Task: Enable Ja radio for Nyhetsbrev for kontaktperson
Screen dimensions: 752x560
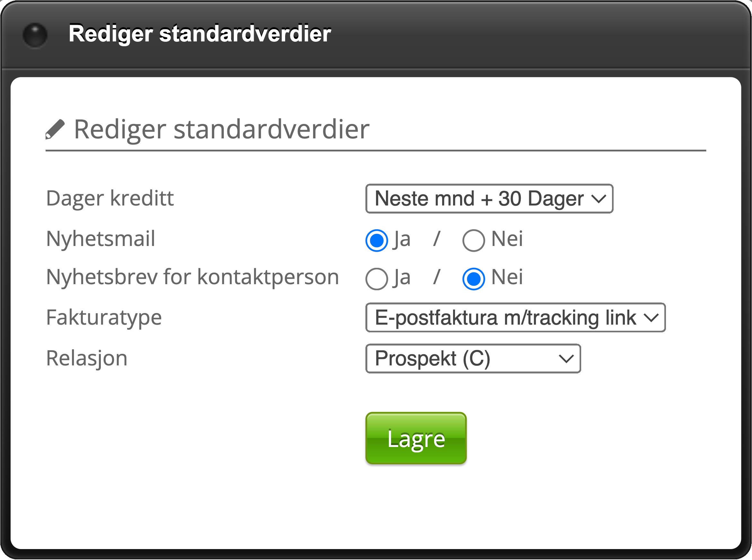Action: point(377,279)
